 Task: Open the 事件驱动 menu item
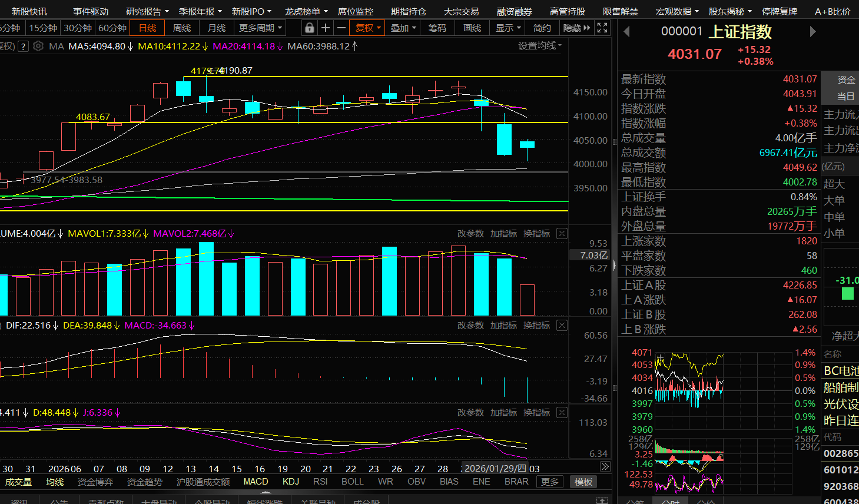[x=91, y=11]
